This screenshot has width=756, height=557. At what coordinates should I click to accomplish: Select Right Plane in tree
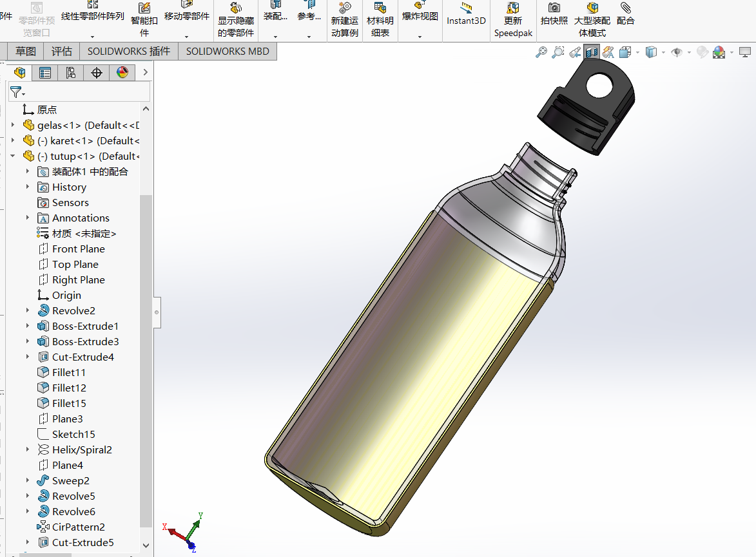[72, 279]
